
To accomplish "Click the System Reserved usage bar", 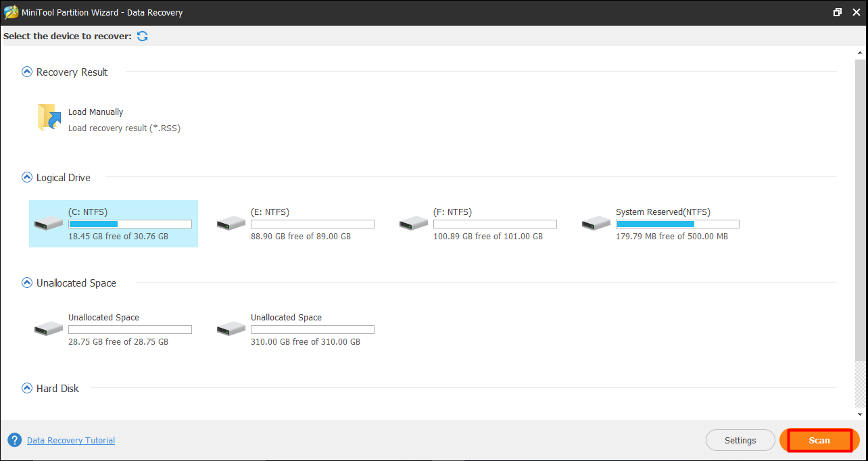I will (677, 224).
